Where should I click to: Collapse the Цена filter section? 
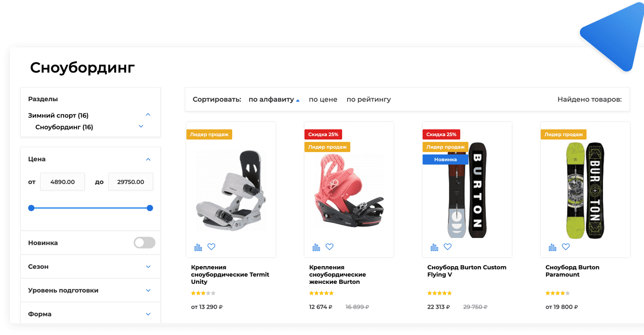148,159
